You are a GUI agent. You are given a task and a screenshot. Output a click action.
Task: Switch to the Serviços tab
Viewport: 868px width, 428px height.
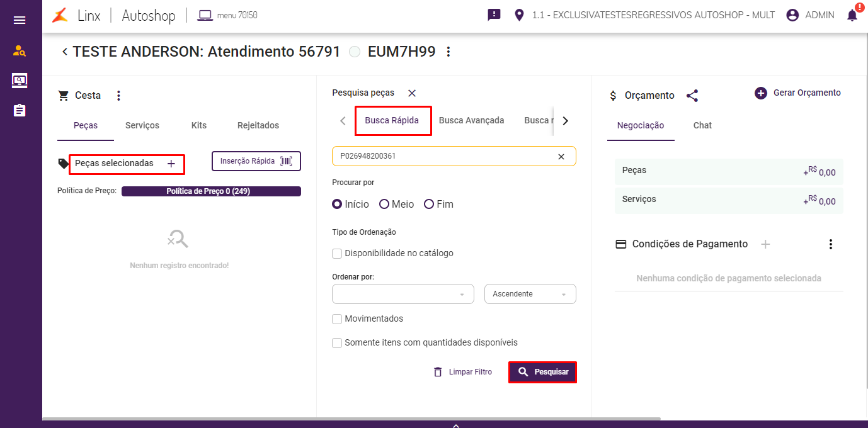(142, 125)
